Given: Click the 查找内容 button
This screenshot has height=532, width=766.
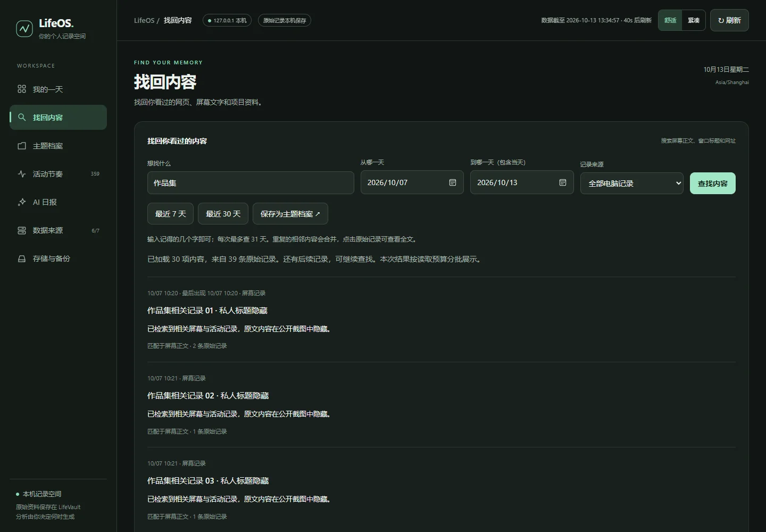Looking at the screenshot, I should (x=713, y=184).
